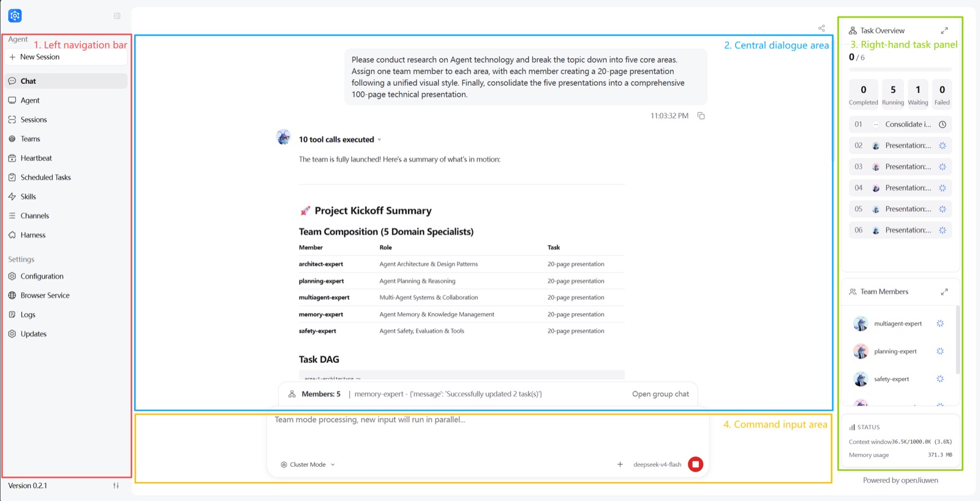Viewport: 980px width, 501px height.
Task: Open Scheduled Tasks
Action: coord(67,178)
